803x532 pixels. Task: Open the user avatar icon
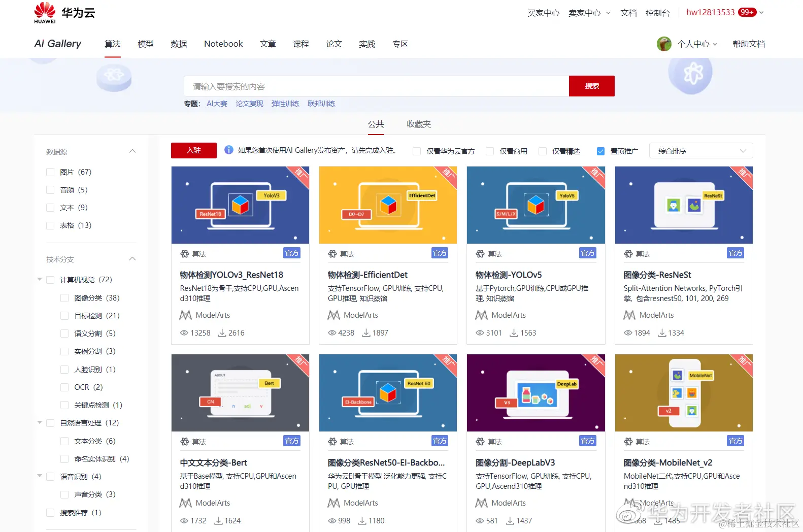tap(664, 44)
